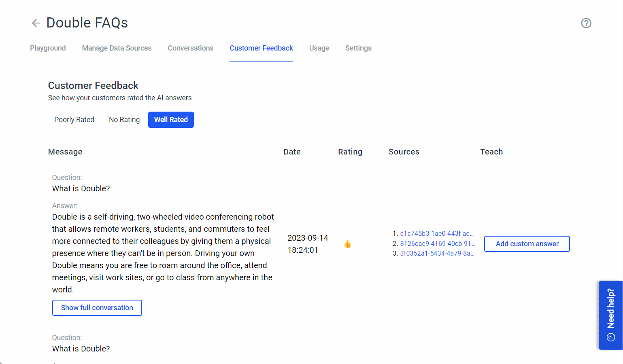Click the Message column header
This screenshot has width=623, height=364.
pos(65,152)
